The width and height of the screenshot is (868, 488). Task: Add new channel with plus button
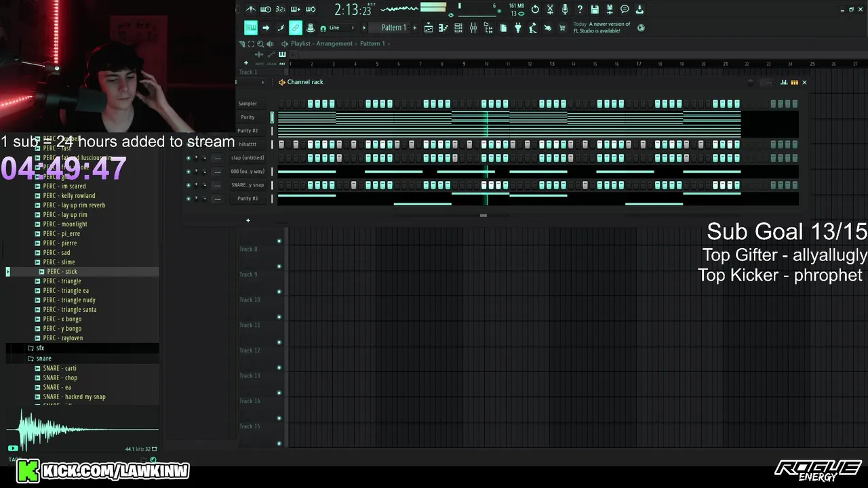[x=248, y=220]
